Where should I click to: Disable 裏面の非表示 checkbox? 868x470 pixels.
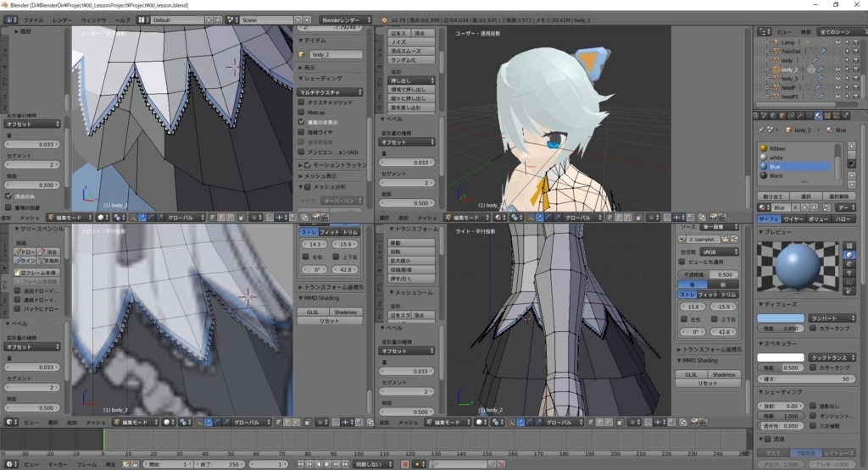302,122
